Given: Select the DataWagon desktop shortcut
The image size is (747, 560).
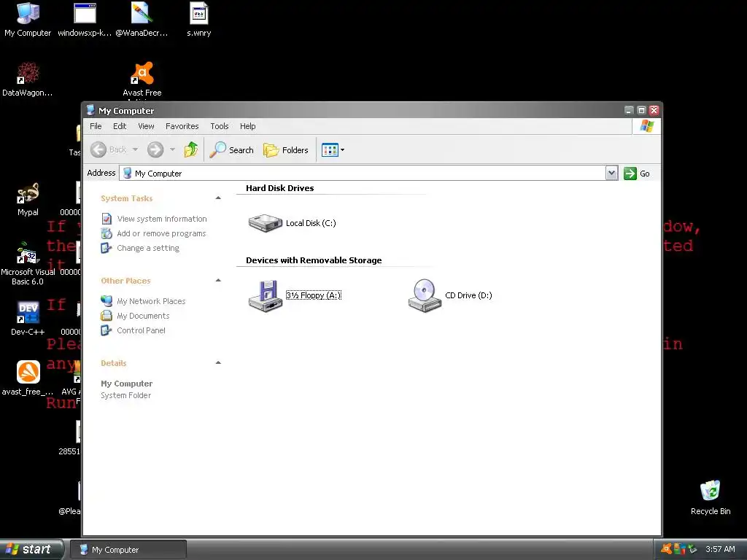Looking at the screenshot, I should [28, 73].
